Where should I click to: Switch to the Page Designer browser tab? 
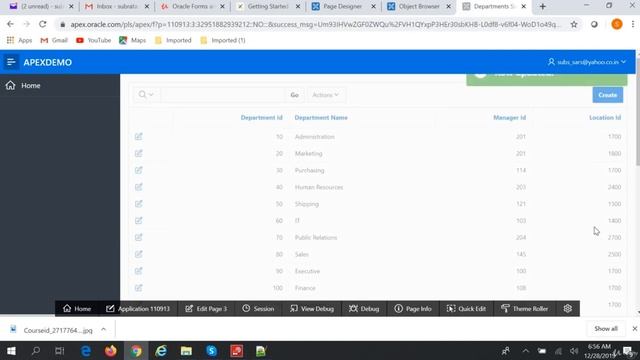pyautogui.click(x=342, y=6)
